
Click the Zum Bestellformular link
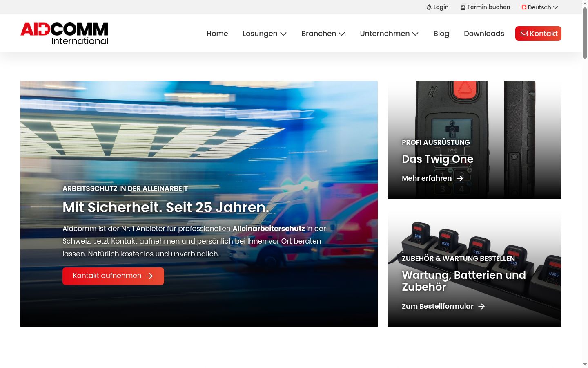pos(443,306)
